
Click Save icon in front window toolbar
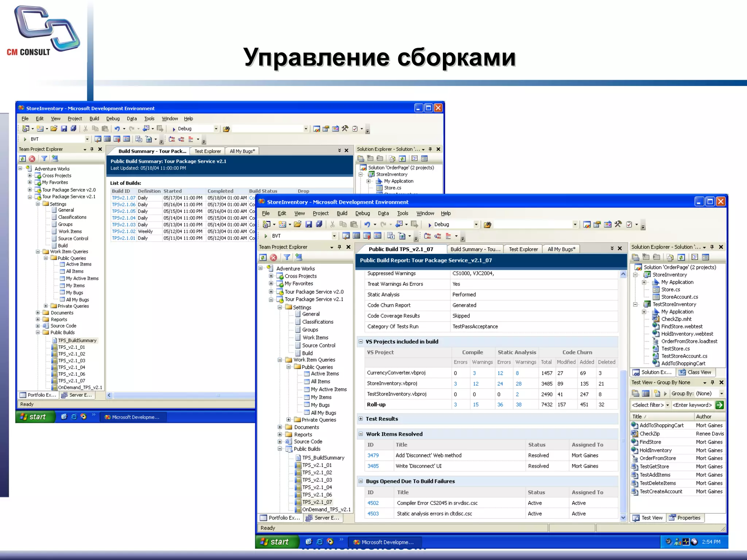(x=309, y=225)
